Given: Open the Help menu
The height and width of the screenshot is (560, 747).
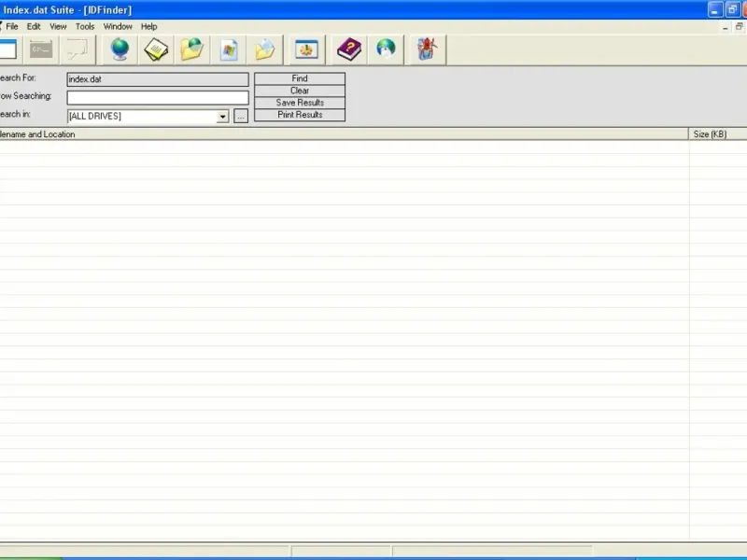Looking at the screenshot, I should click(x=148, y=27).
